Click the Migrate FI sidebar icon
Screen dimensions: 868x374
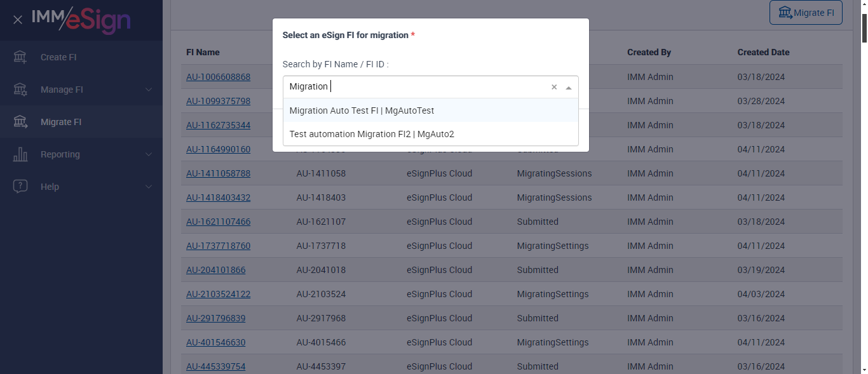coord(20,122)
